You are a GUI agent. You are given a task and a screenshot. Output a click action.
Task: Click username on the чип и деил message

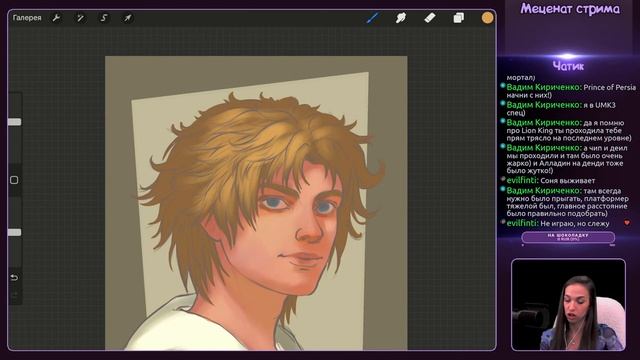543,148
